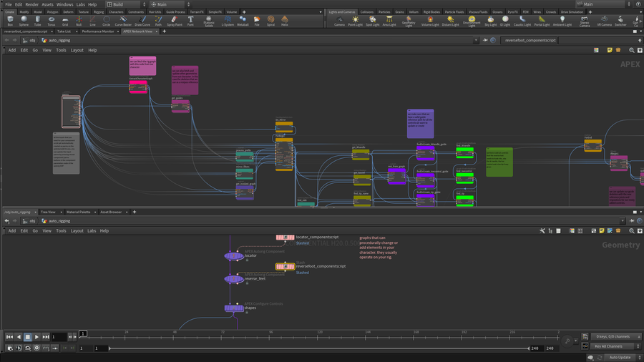Select the Null shelf tool
The height and width of the screenshot is (362, 644).
click(79, 21)
